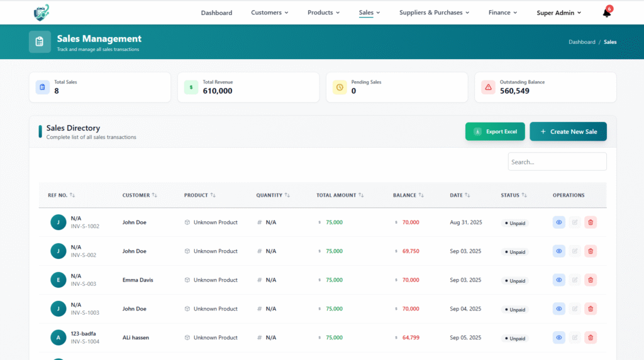Open the Super Admin user menu
Screen dimensions: 644x360
click(x=558, y=13)
